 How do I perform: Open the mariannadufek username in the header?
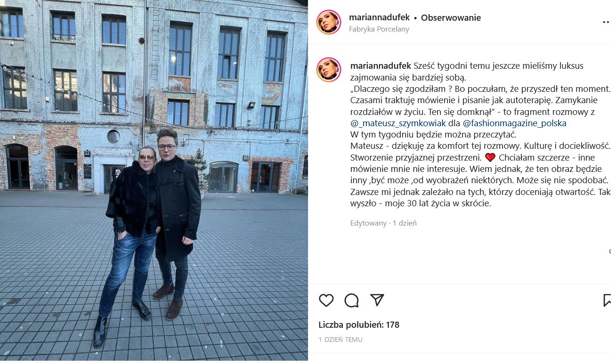click(x=380, y=18)
